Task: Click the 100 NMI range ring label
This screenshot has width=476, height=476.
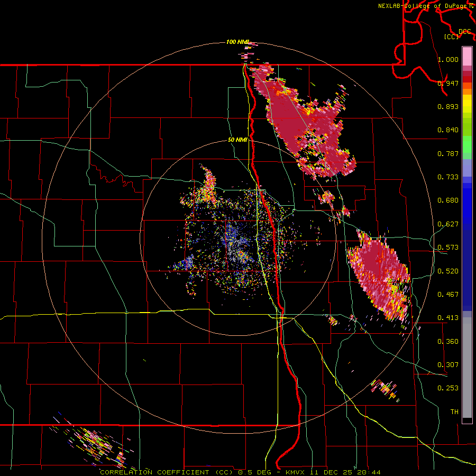Action: (x=237, y=42)
